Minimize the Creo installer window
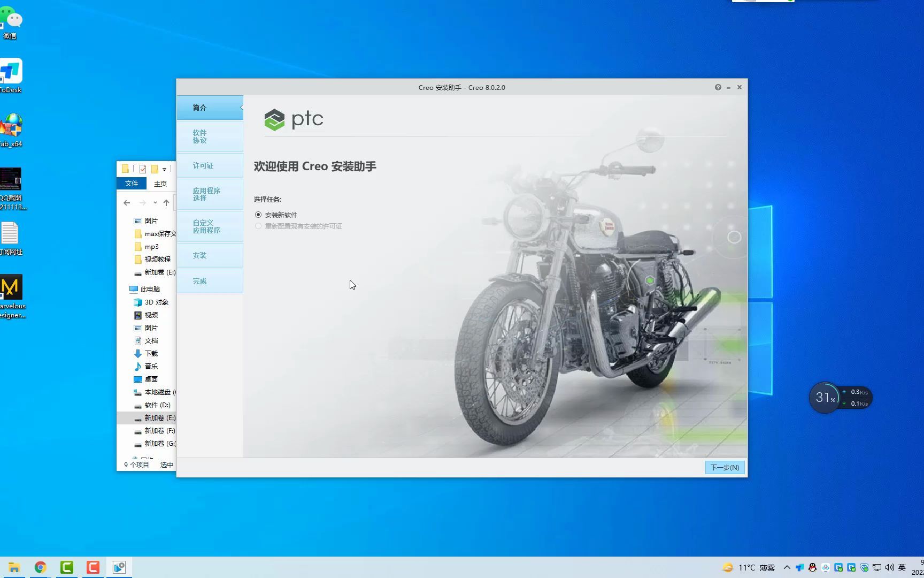The height and width of the screenshot is (578, 924). click(728, 87)
